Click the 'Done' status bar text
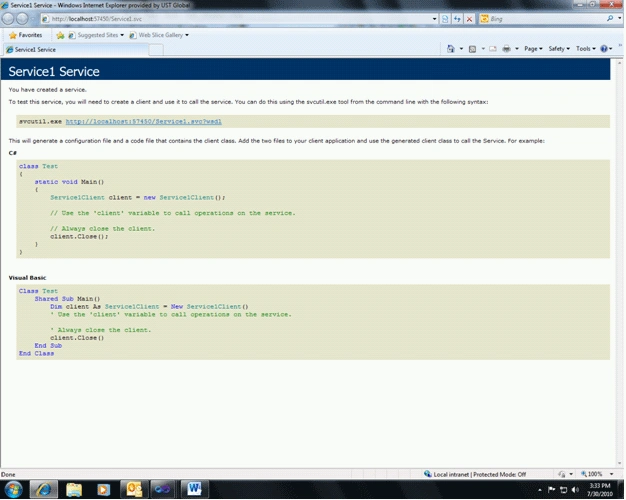 pyautogui.click(x=8, y=474)
